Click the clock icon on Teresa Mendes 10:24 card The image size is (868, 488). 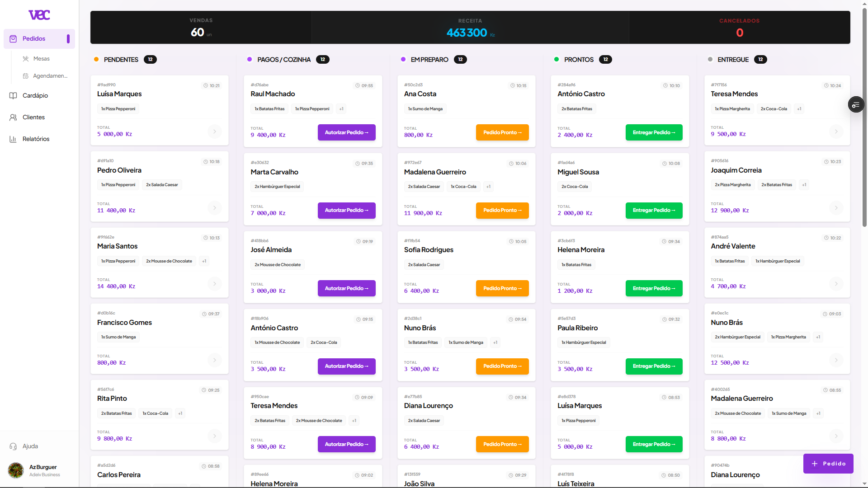point(826,86)
